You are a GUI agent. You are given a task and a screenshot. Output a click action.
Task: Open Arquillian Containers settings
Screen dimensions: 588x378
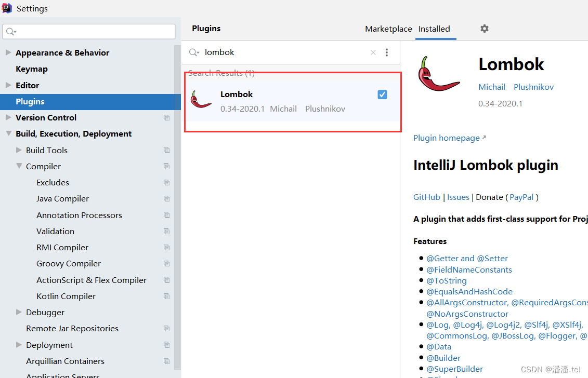pos(66,361)
